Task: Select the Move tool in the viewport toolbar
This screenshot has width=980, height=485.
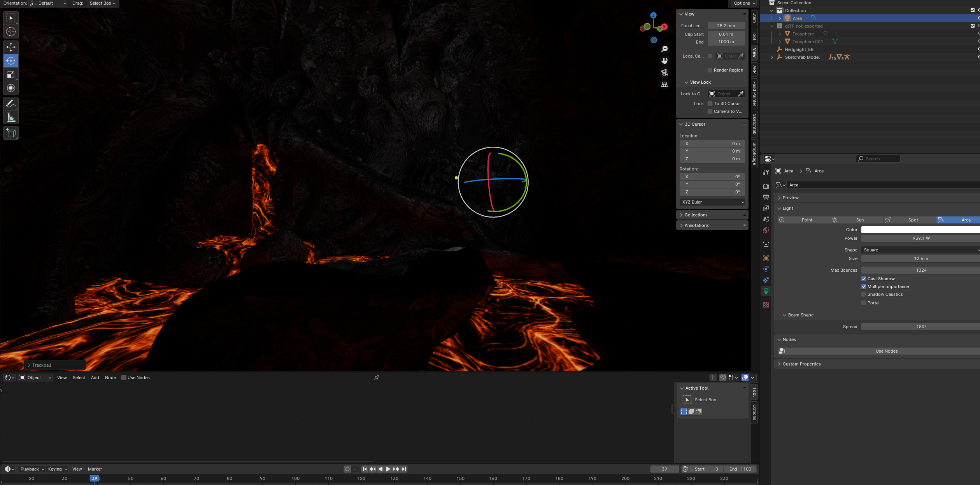Action: pyautogui.click(x=11, y=47)
